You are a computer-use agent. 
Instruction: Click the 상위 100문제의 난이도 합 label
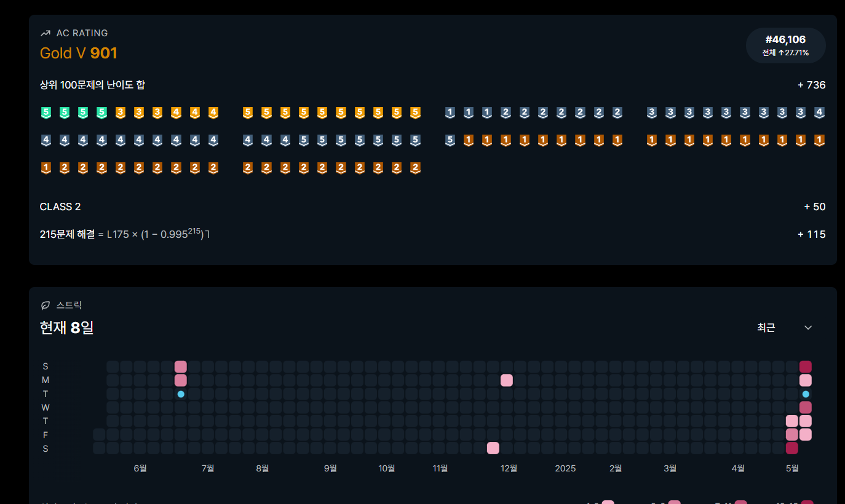point(92,85)
